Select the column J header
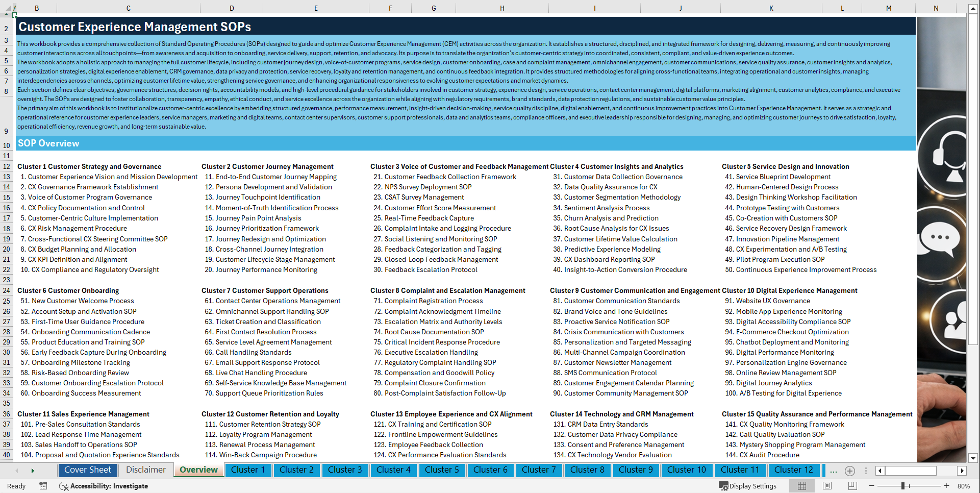This screenshot has height=493, width=980. [680, 8]
